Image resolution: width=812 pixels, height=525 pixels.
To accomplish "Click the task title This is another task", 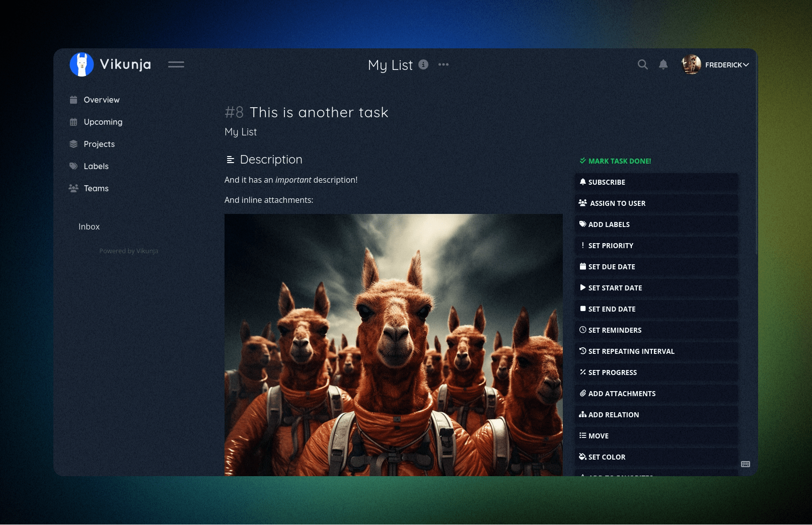I will pyautogui.click(x=319, y=112).
